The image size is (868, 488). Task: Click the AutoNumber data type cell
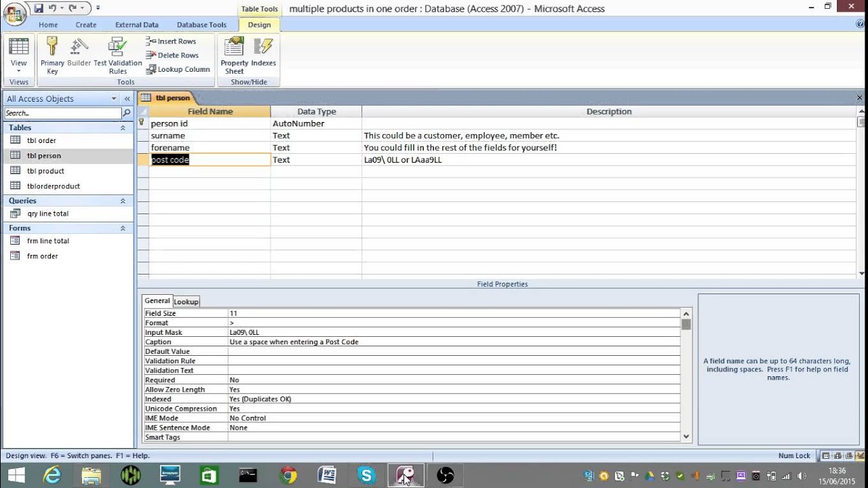coord(316,123)
